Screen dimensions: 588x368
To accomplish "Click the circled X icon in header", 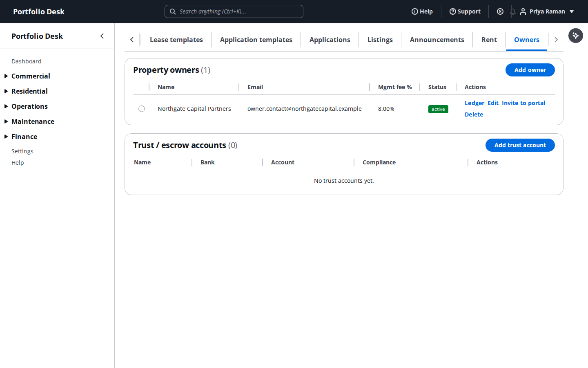I will pos(500,11).
